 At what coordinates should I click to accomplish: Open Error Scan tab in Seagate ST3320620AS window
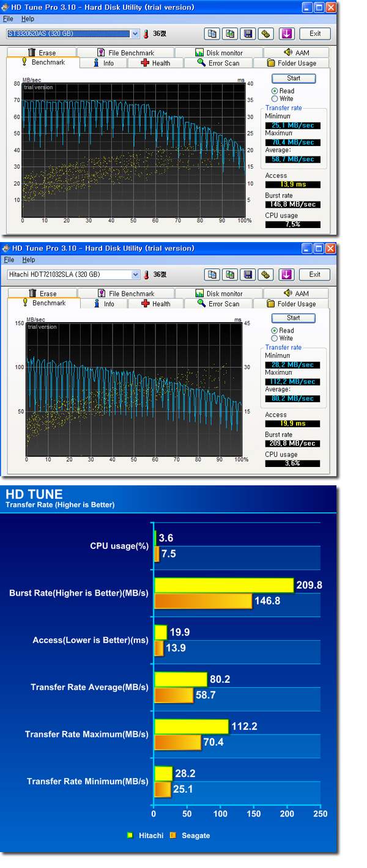(218, 63)
